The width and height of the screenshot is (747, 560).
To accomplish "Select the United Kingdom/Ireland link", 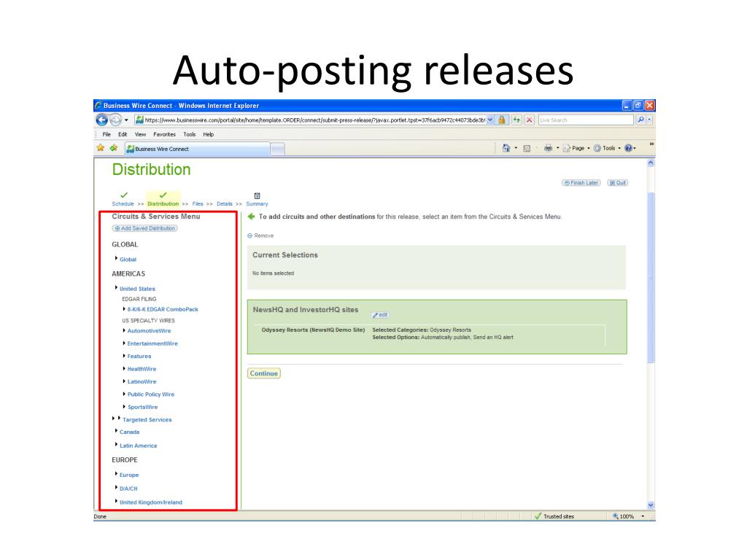I will pyautogui.click(x=150, y=502).
